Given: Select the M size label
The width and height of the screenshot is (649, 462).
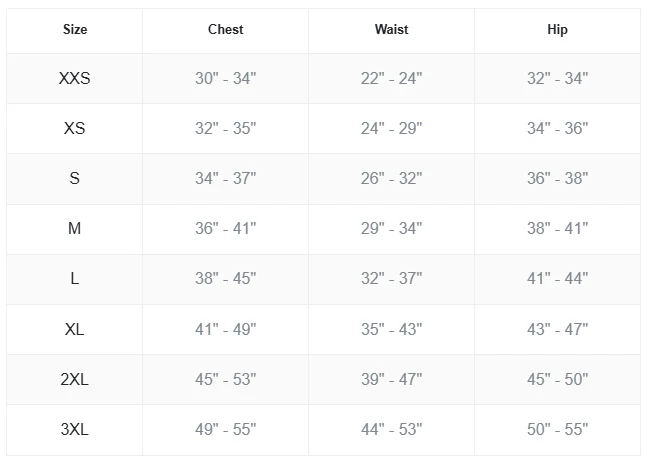Looking at the screenshot, I should (x=75, y=229).
